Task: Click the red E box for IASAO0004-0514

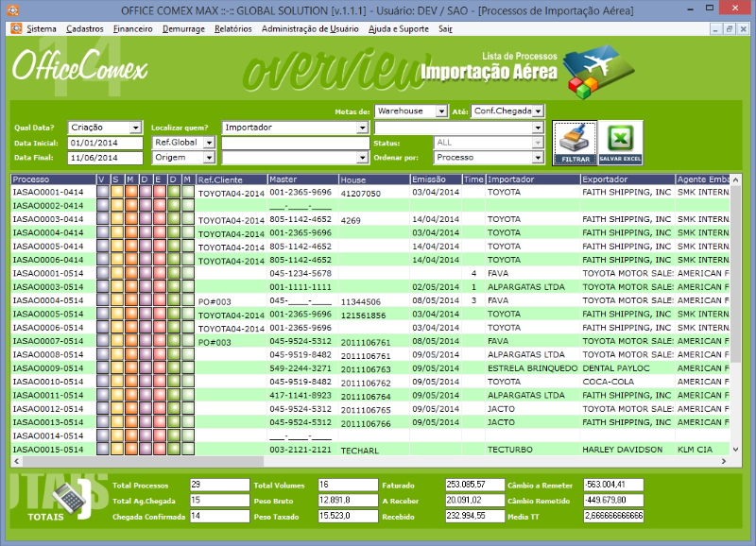Action: tap(160, 300)
